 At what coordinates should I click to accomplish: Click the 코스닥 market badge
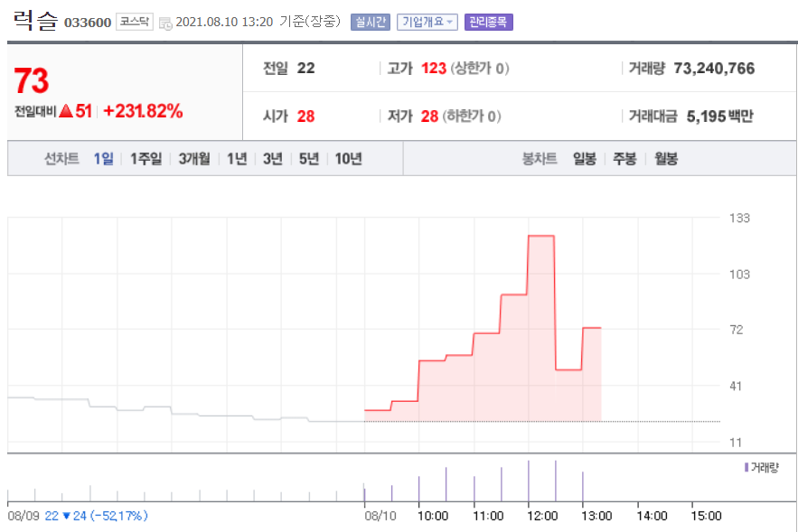pos(135,22)
